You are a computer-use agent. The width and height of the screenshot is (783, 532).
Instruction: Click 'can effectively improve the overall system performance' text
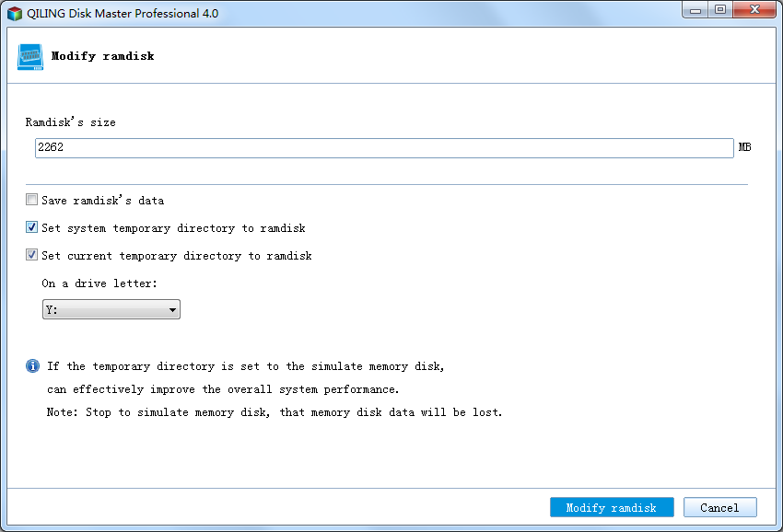click(223, 389)
